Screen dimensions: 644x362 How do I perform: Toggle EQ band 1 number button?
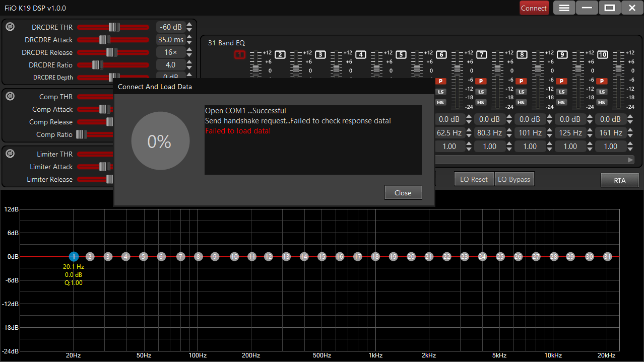click(x=240, y=55)
